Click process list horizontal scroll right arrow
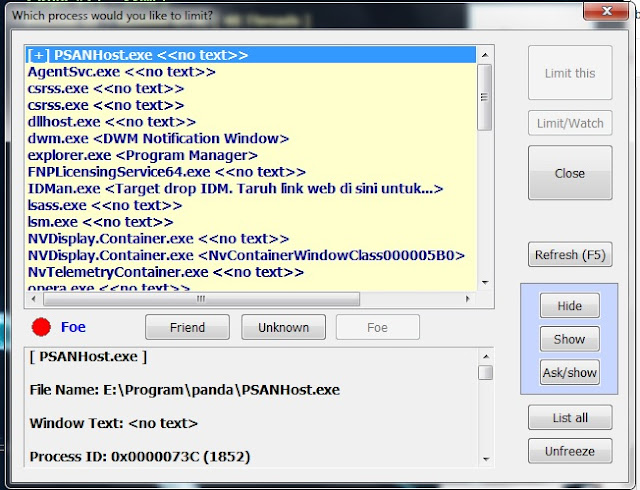The image size is (640, 490). coord(468,299)
